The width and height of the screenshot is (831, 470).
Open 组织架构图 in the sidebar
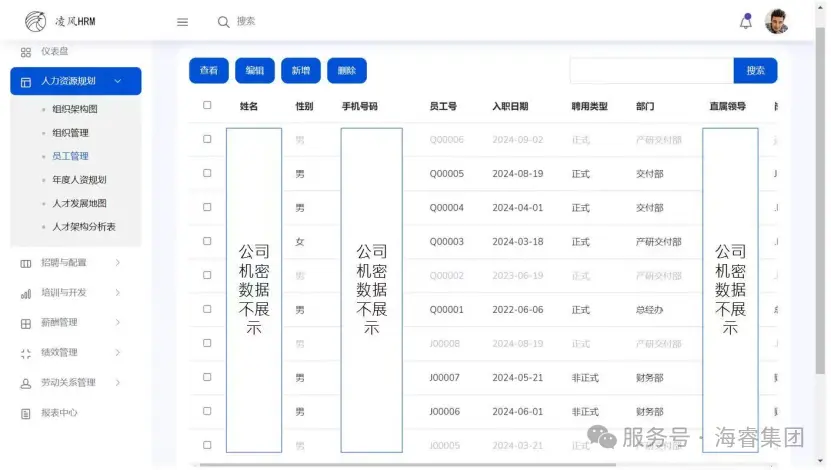pyautogui.click(x=75, y=109)
